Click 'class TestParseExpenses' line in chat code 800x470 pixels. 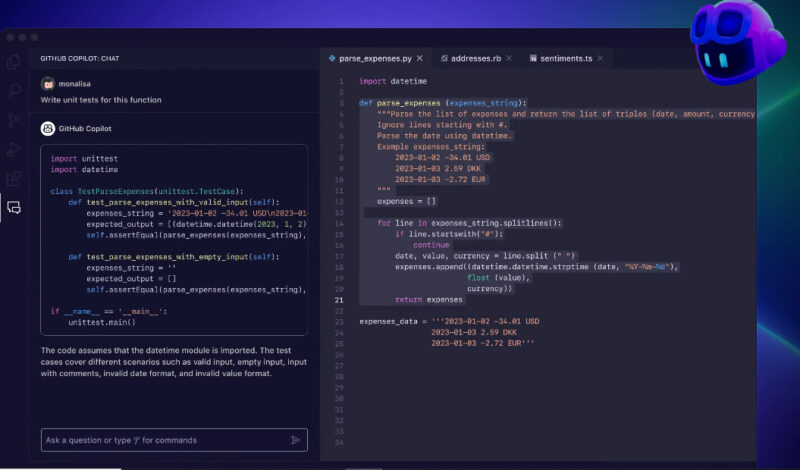point(147,191)
